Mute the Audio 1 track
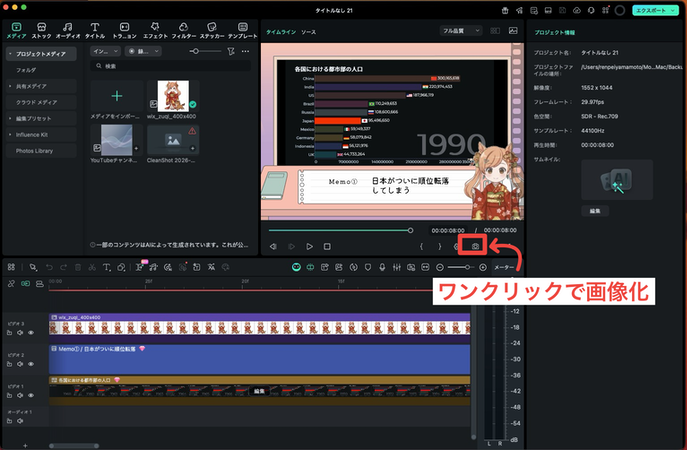Image resolution: width=687 pixels, height=450 pixels. (x=20, y=421)
